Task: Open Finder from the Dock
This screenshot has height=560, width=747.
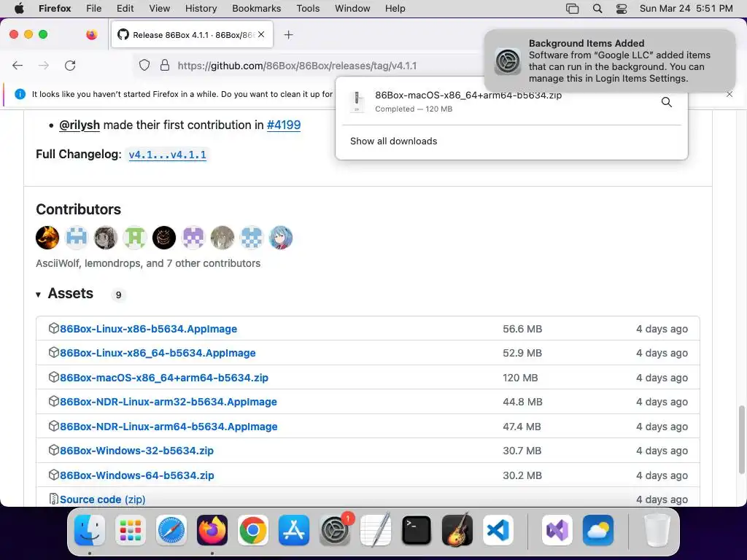Action: coord(90,530)
